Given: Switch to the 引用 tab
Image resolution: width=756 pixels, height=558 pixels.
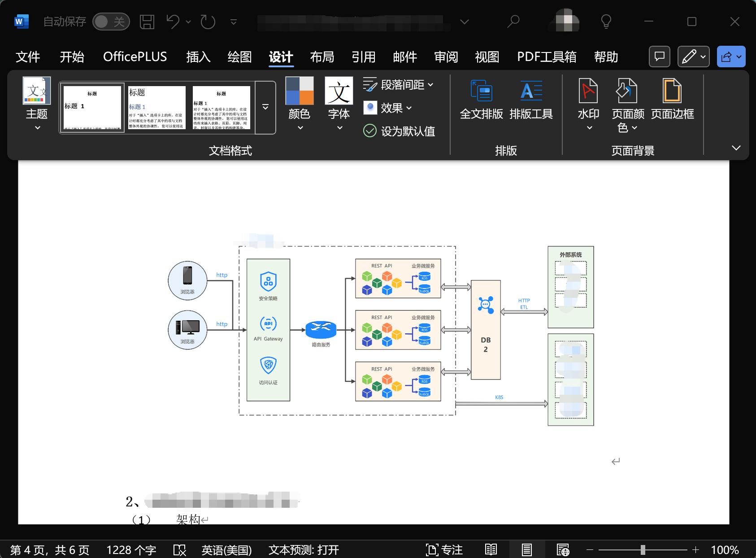Looking at the screenshot, I should coord(363,57).
